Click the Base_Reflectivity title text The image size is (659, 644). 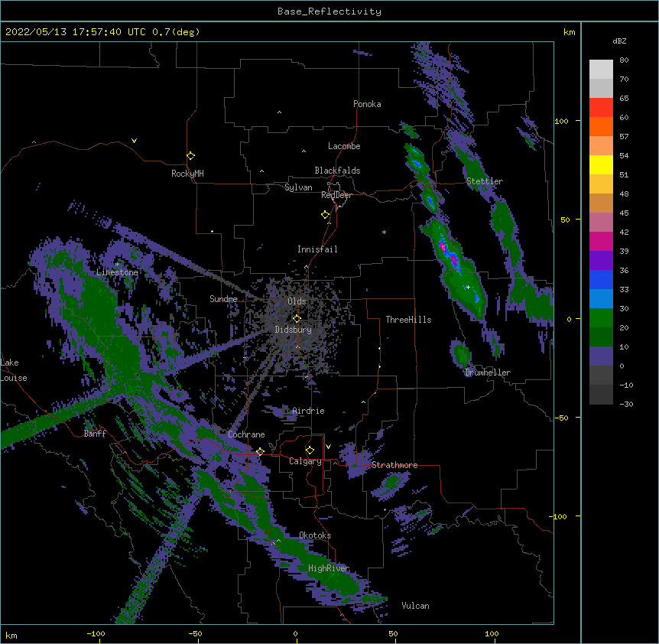coord(329,11)
